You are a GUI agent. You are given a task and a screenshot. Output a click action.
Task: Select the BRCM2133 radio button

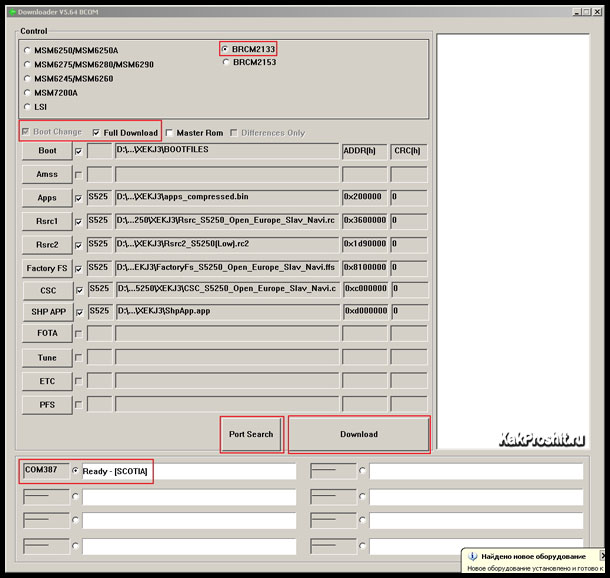click(x=226, y=48)
